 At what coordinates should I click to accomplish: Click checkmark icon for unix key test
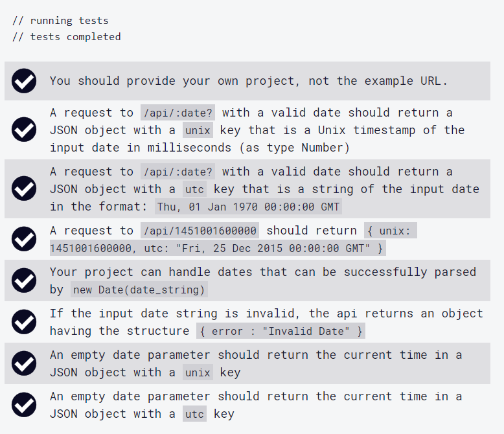[24, 130]
